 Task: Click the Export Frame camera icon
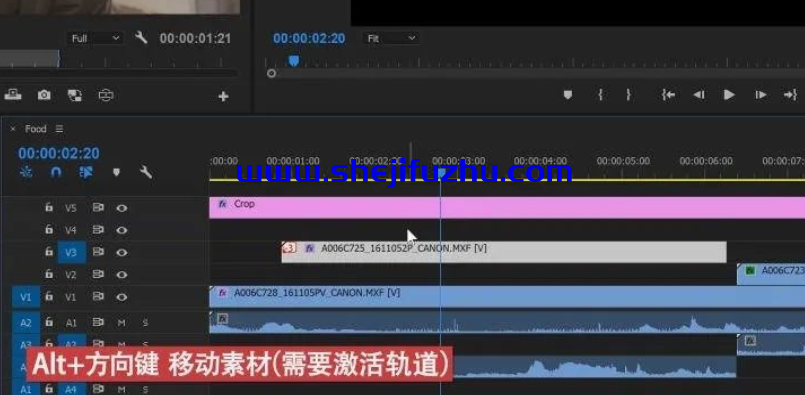(x=44, y=95)
